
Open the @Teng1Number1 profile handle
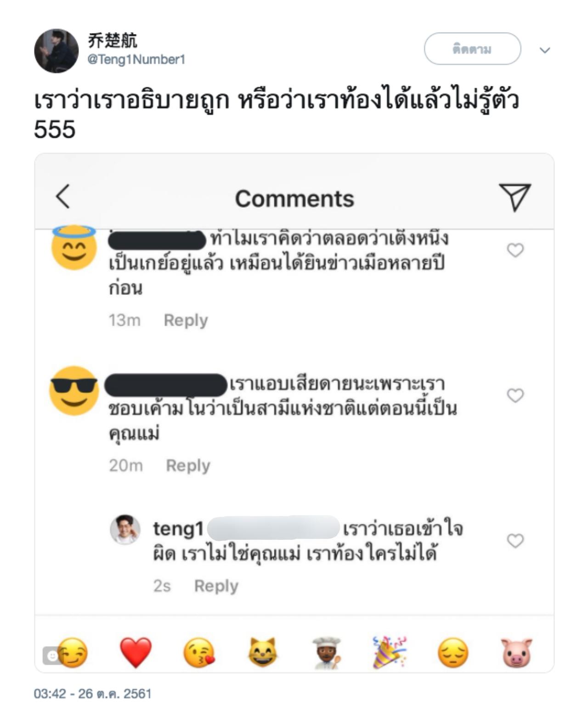click(x=136, y=59)
